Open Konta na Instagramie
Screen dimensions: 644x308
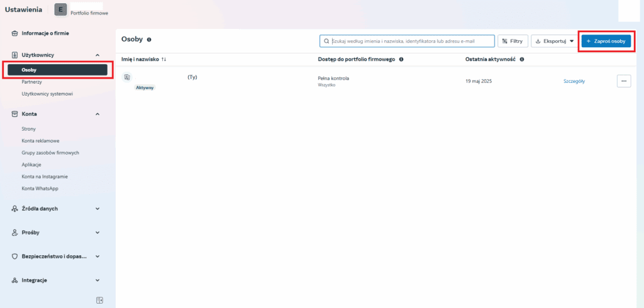click(x=45, y=177)
